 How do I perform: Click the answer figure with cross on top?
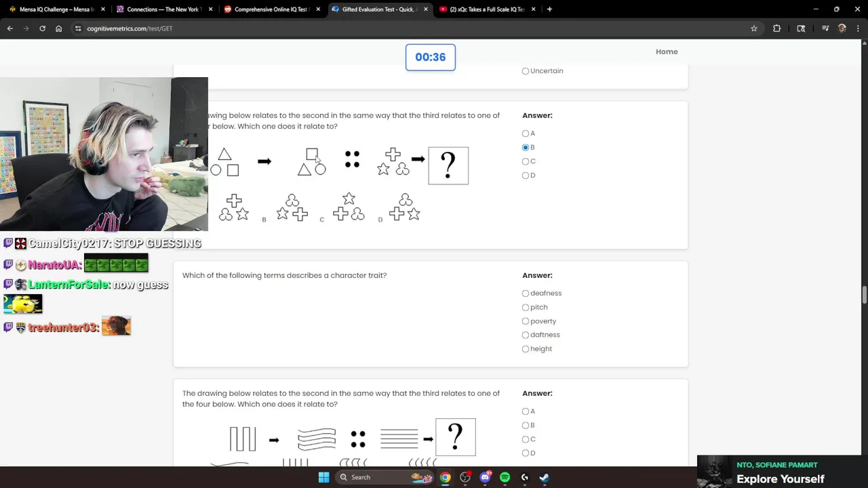tap(234, 207)
